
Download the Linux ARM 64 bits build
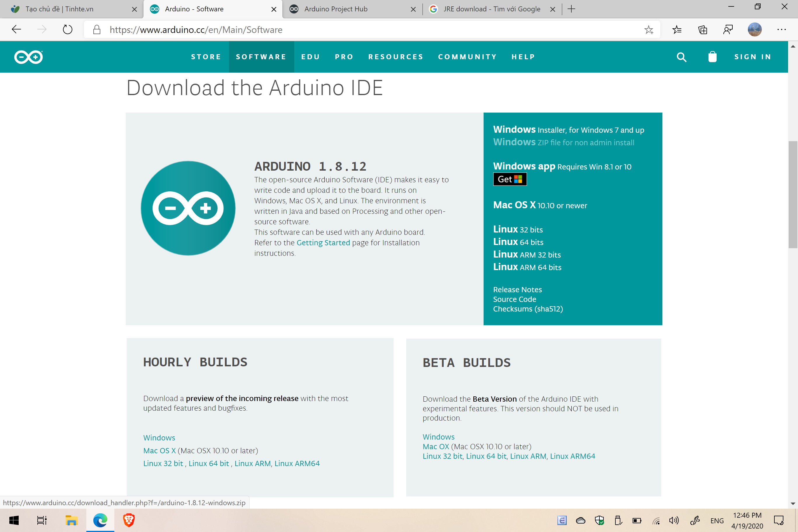coord(527,267)
